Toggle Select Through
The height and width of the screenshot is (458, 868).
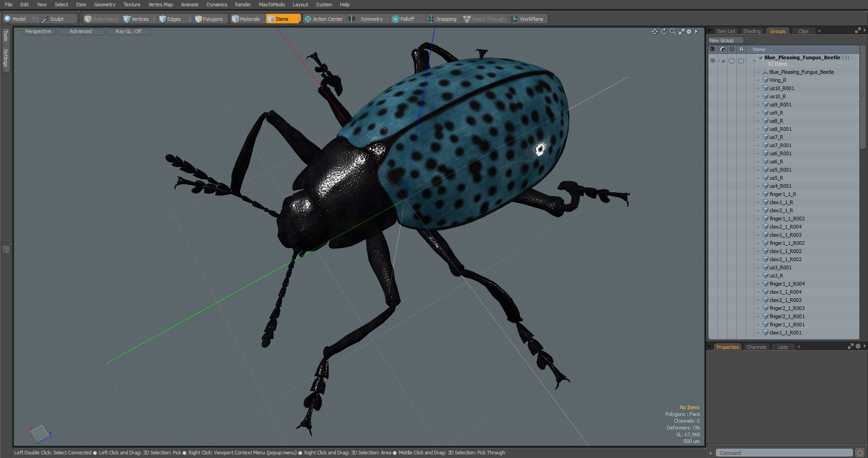click(x=484, y=19)
